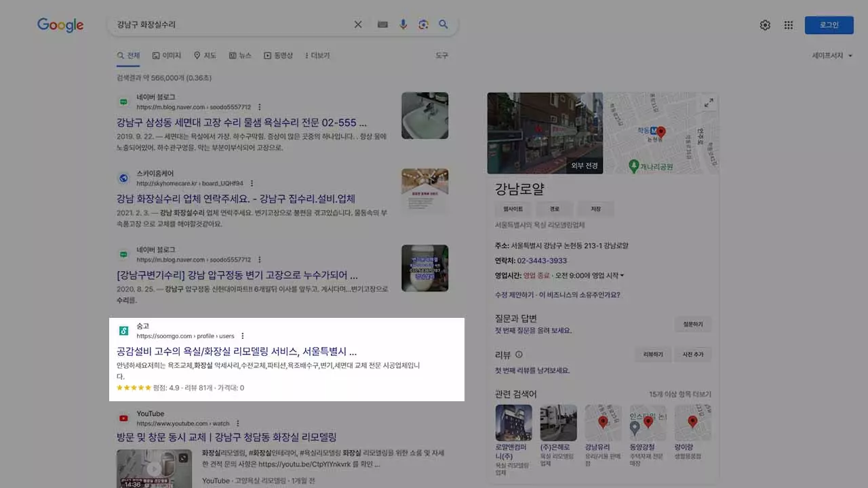Open related search 령이랑

click(x=692, y=431)
